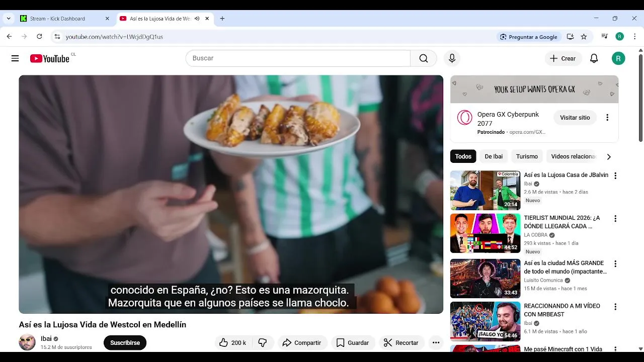Select the Todos filter chip

pyautogui.click(x=463, y=156)
